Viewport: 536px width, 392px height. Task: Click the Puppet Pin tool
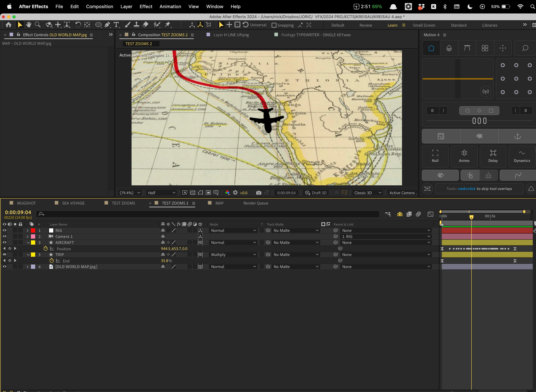coord(168,25)
